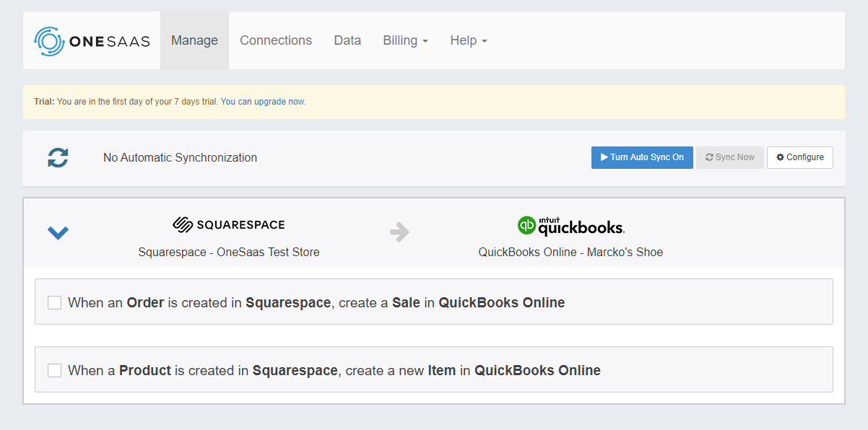The image size is (868, 430).
Task: Click the Sync Now button
Action: coord(730,157)
